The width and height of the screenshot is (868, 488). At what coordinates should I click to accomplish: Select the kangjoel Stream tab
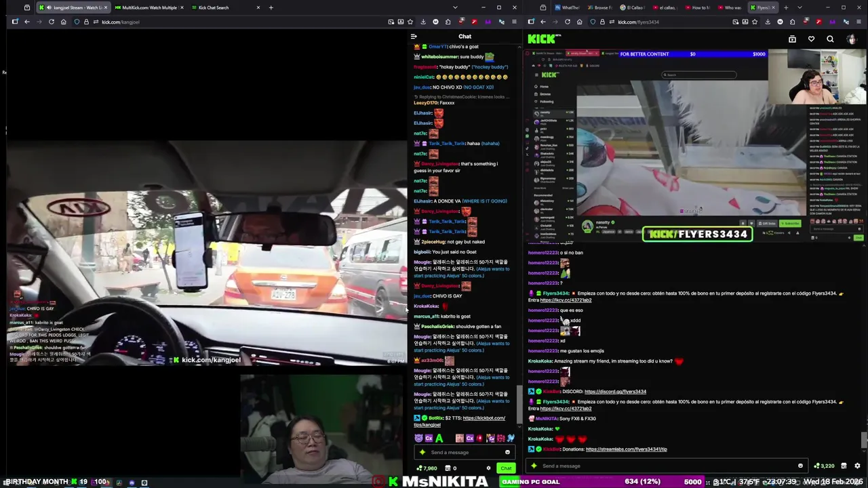tap(73, 7)
